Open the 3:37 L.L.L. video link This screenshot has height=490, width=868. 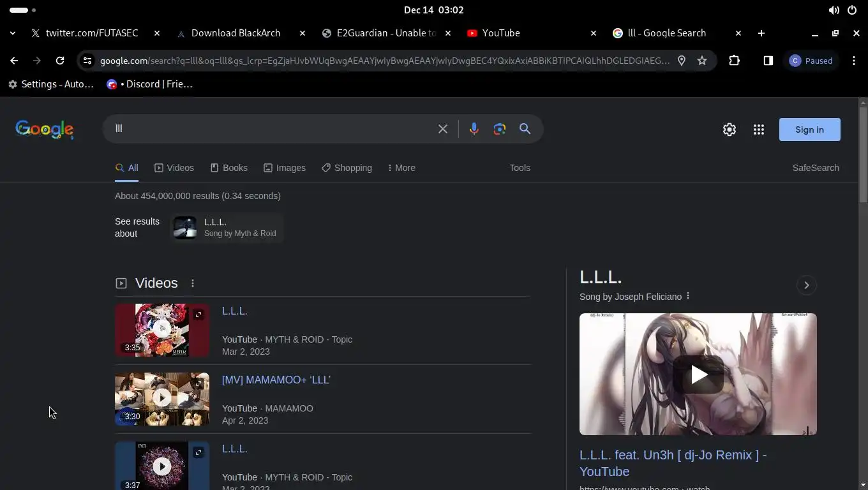234,449
